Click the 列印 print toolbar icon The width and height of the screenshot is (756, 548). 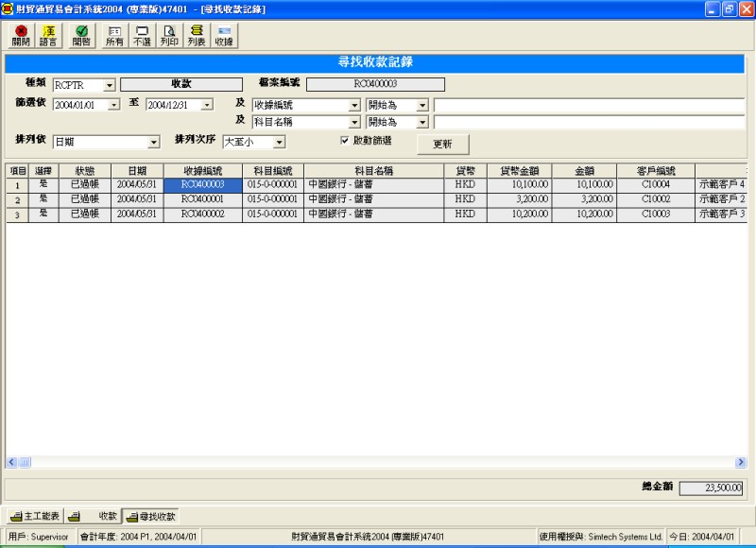(169, 36)
